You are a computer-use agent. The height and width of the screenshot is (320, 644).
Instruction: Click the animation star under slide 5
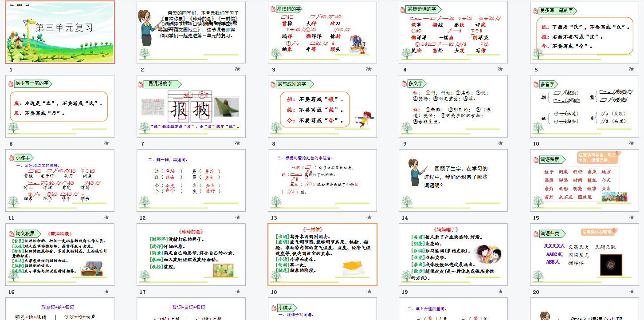pyautogui.click(x=631, y=69)
